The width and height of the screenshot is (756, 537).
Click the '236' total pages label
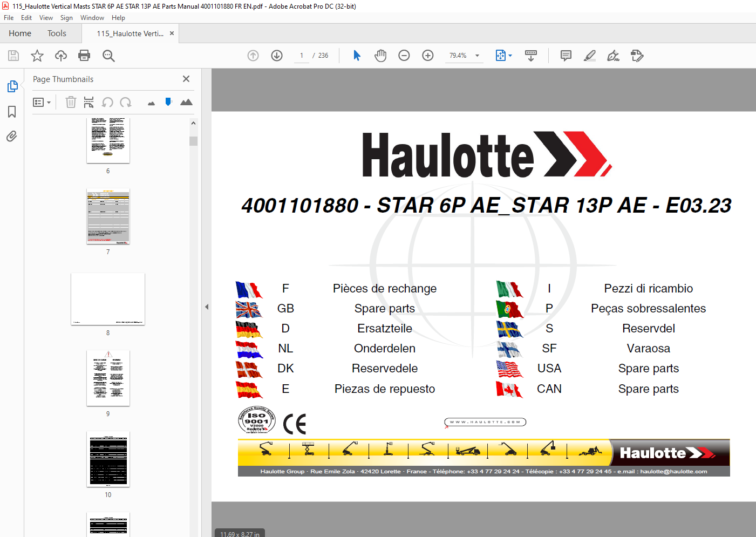click(323, 56)
